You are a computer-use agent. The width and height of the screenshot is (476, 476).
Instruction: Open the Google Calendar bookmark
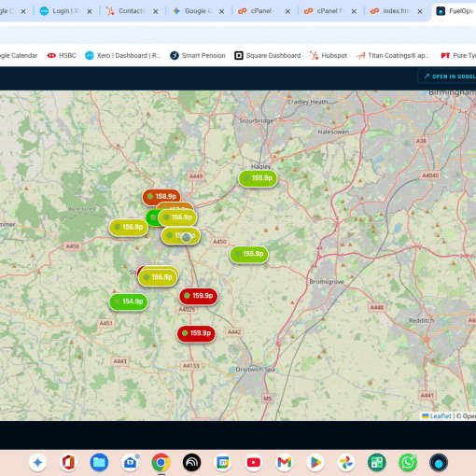point(19,56)
